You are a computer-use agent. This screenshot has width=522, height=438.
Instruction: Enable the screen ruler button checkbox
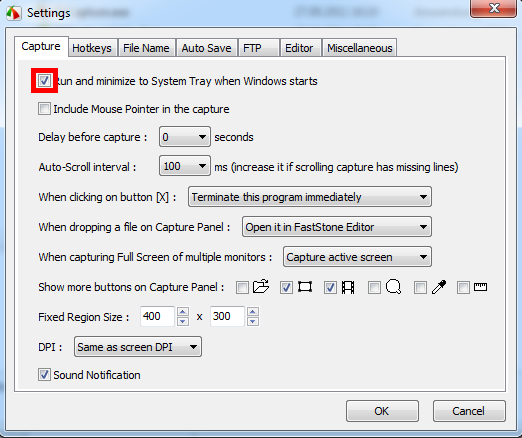(x=463, y=287)
